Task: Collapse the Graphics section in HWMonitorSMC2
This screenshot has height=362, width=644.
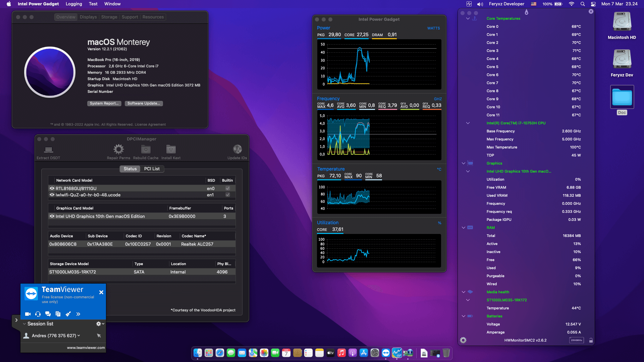Action: (464, 163)
